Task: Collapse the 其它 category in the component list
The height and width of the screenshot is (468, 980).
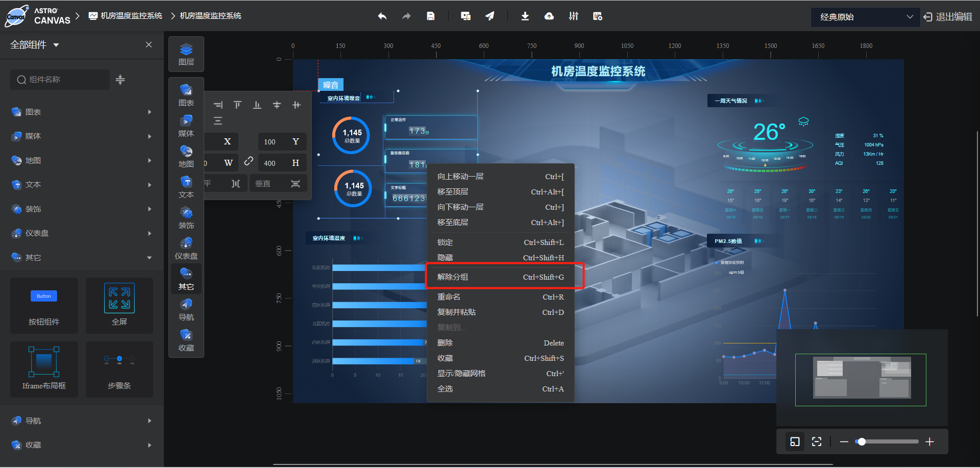Action: pyautogui.click(x=82, y=257)
